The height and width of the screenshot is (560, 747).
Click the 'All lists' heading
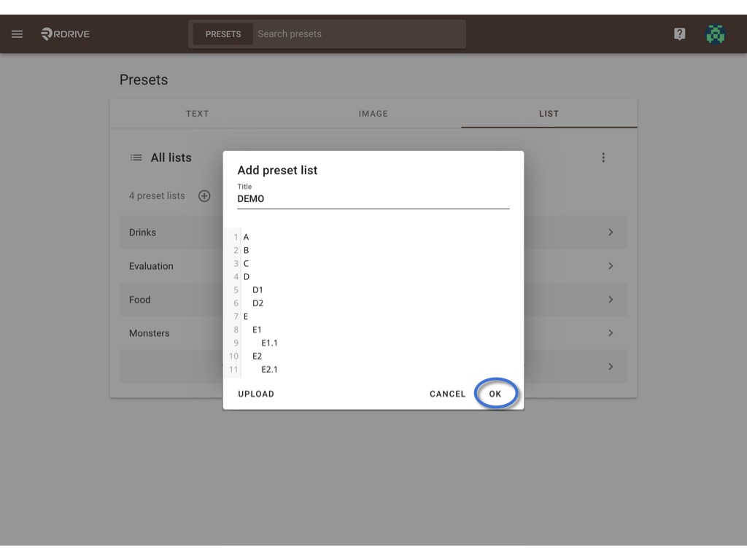(171, 157)
